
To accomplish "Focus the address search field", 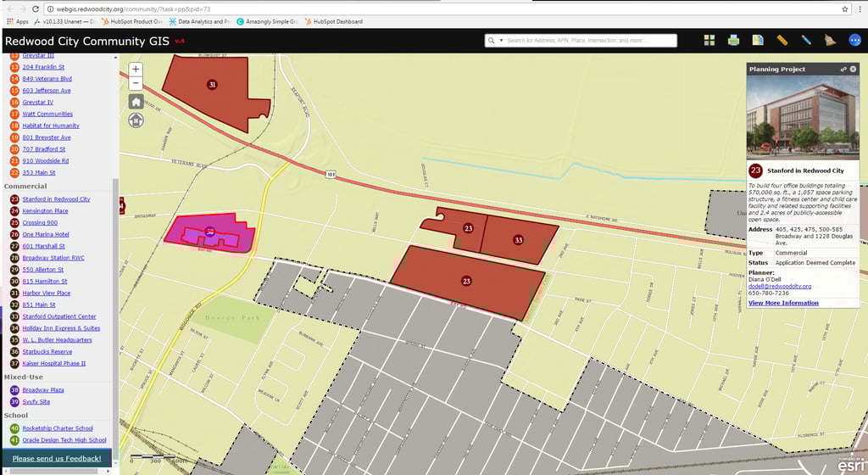I will pos(590,41).
